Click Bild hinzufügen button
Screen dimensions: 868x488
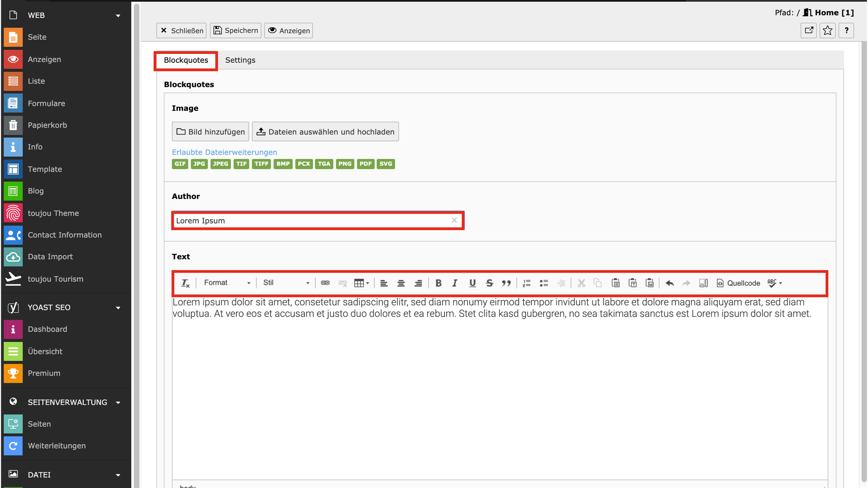pos(211,132)
